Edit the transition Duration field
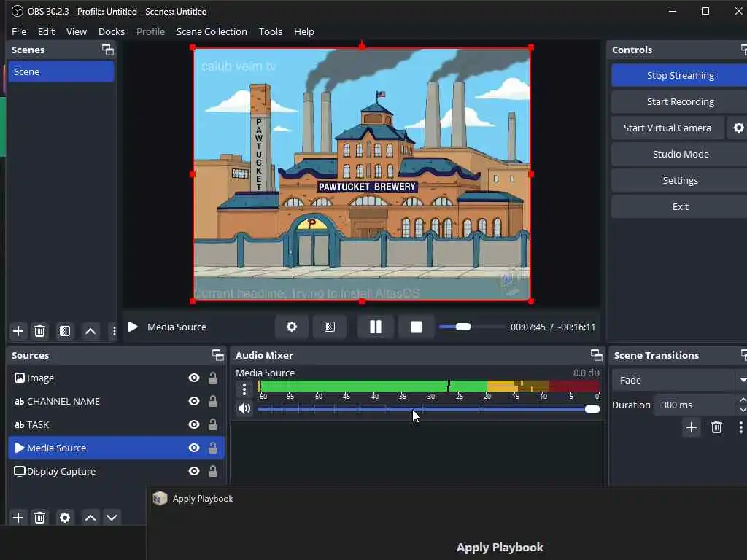 [694, 405]
